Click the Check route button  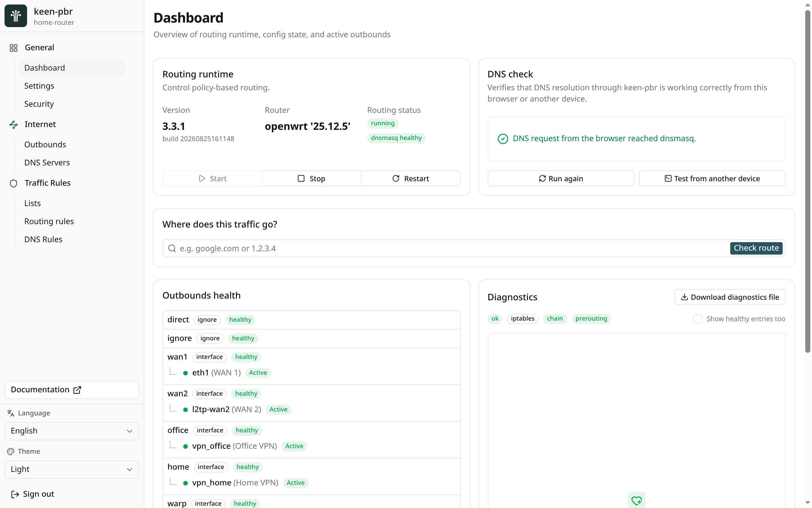coord(756,248)
